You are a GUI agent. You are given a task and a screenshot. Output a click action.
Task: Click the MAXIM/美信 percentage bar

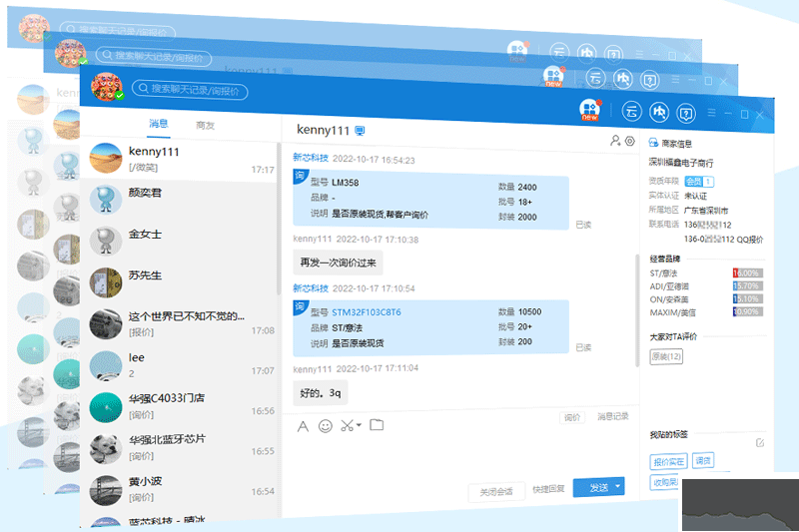click(747, 311)
